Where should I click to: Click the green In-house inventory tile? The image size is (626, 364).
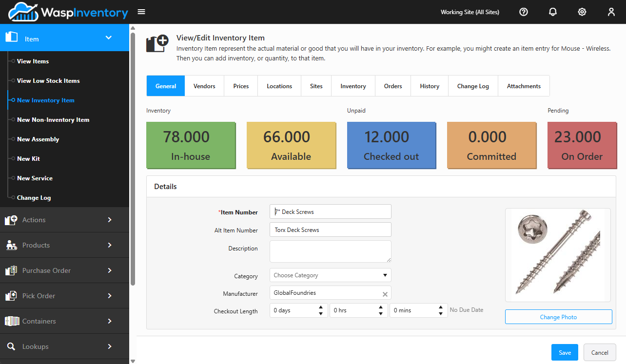191,145
